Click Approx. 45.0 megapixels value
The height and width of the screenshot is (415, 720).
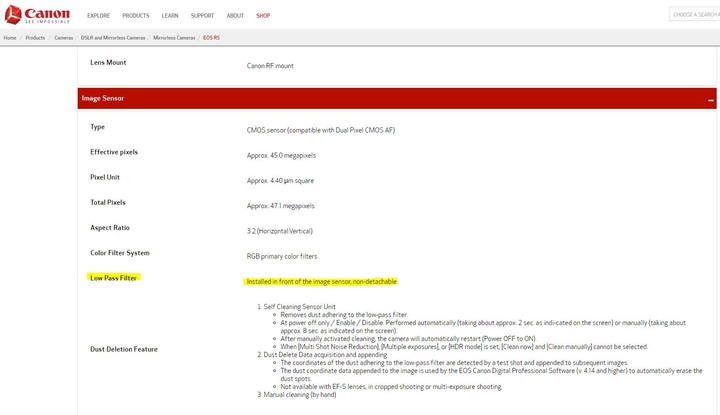[x=281, y=155]
